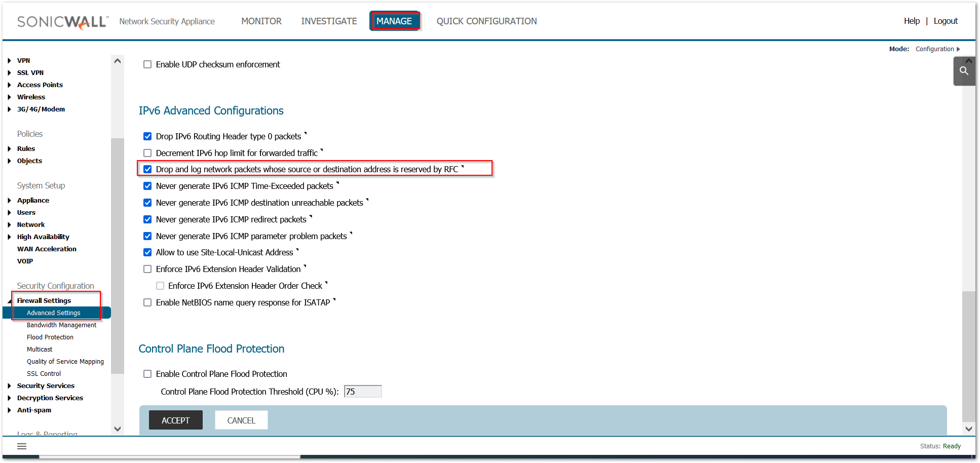Image resolution: width=980 pixels, height=463 pixels.
Task: Click the CANCEL button
Action: click(x=241, y=420)
